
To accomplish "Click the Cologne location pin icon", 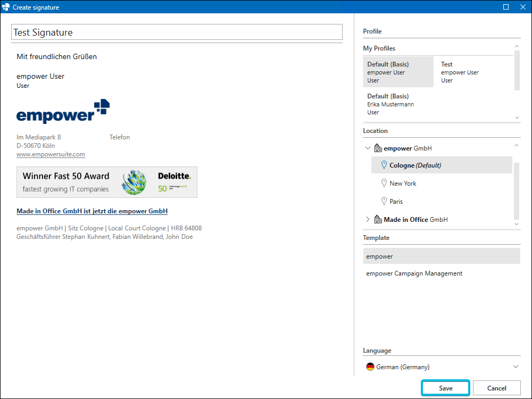I will [384, 165].
